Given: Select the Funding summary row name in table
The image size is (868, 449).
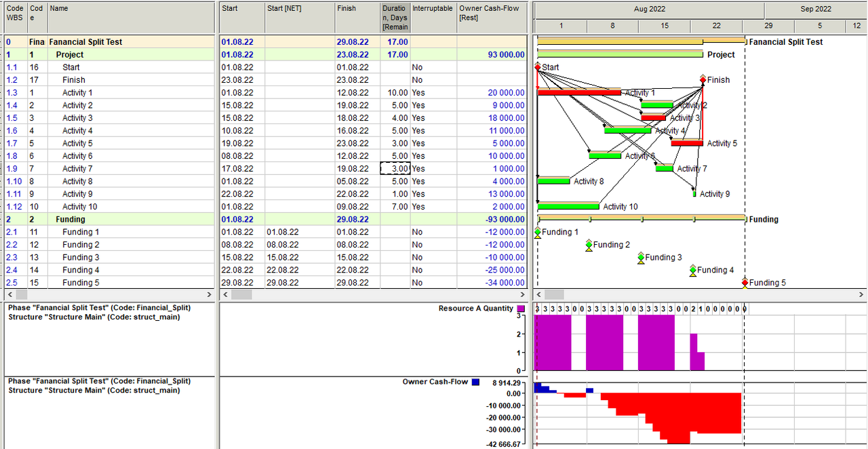Looking at the screenshot, I should pyautogui.click(x=71, y=219).
